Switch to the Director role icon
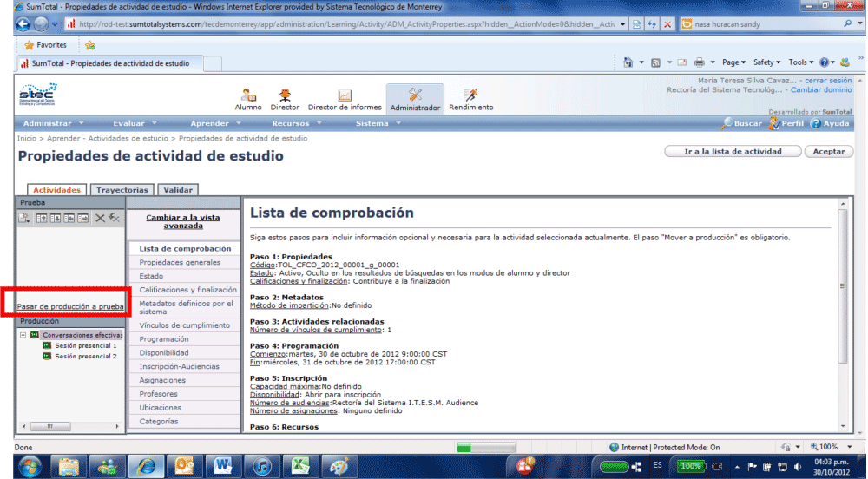The height and width of the screenshot is (479, 868). pyautogui.click(x=285, y=100)
